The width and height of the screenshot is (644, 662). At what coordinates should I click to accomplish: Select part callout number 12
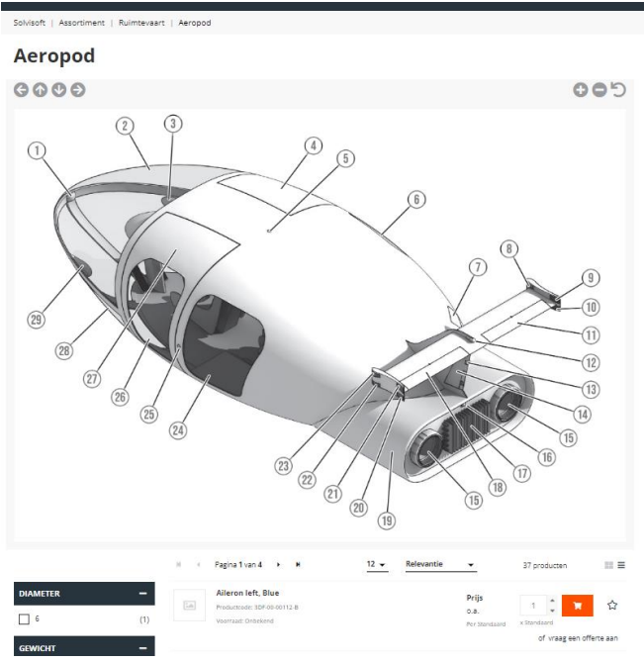point(591,362)
